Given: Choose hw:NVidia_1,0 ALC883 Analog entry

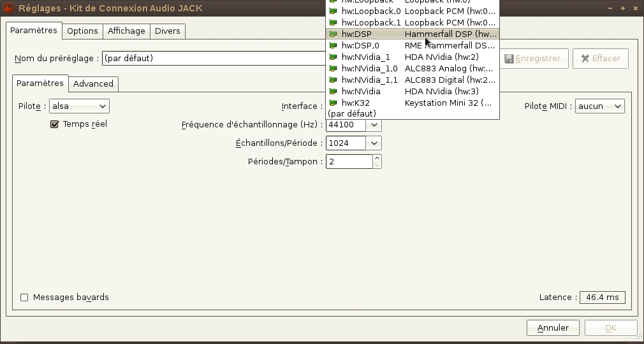Looking at the screenshot, I should (413, 69).
